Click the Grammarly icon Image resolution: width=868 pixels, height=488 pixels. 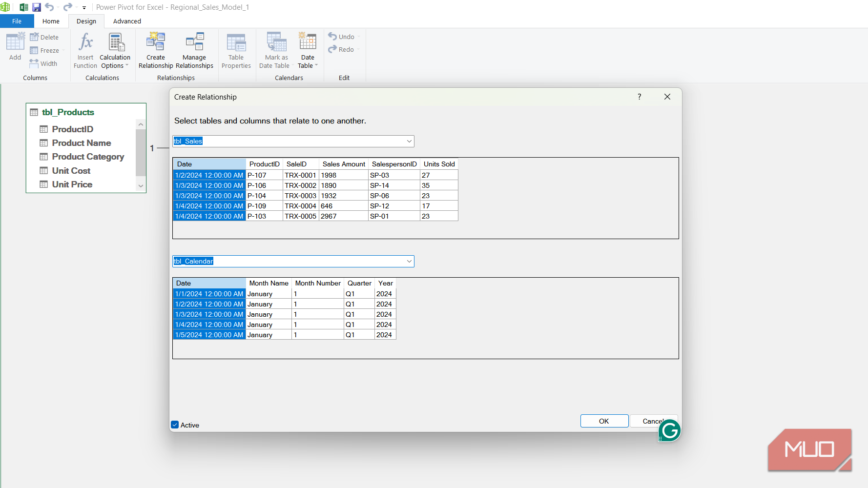(669, 430)
